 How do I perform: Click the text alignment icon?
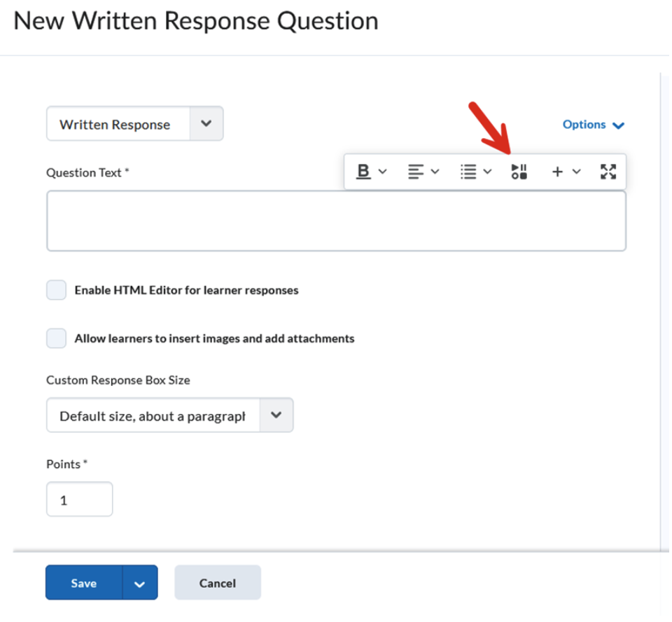coord(416,172)
